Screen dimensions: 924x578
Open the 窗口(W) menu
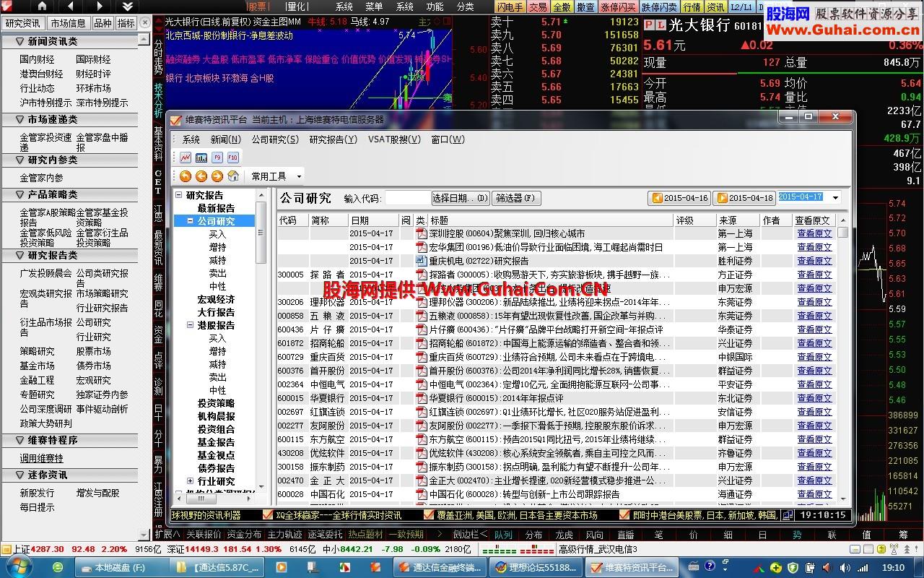click(448, 139)
